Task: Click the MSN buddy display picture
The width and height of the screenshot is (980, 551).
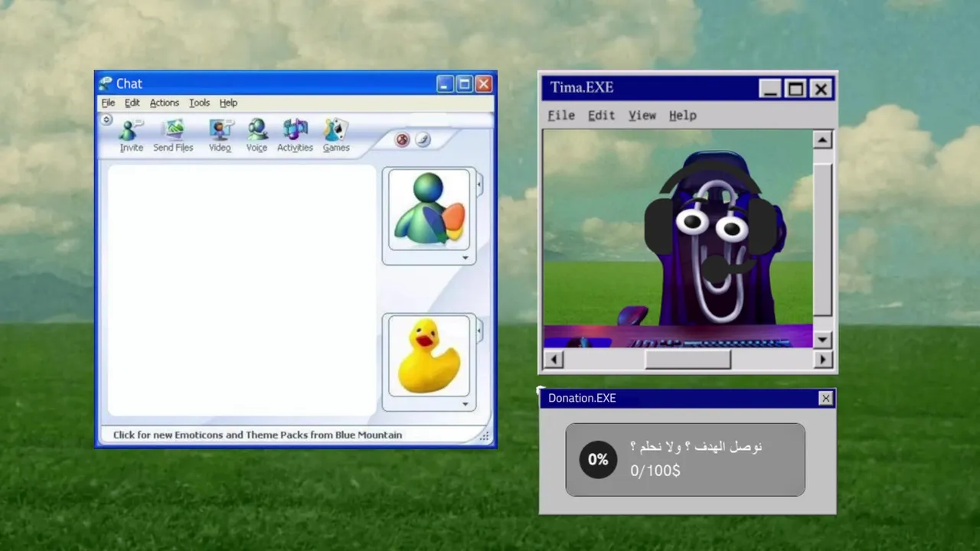Action: click(429, 210)
